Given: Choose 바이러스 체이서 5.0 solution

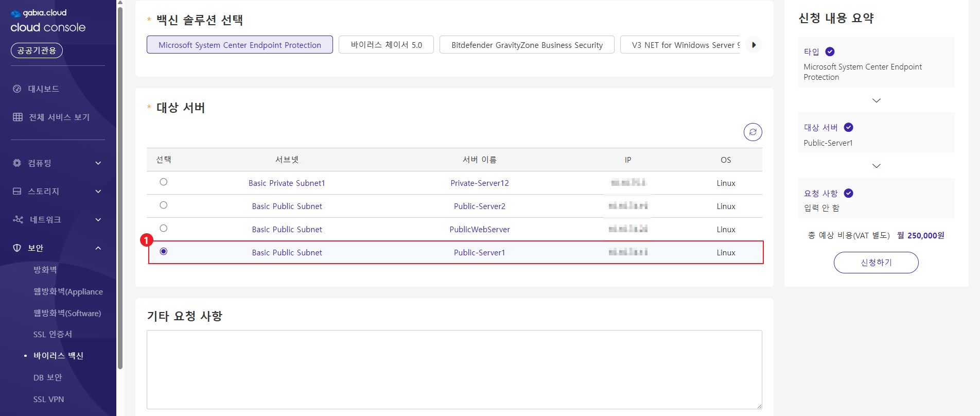Looking at the screenshot, I should (386, 45).
